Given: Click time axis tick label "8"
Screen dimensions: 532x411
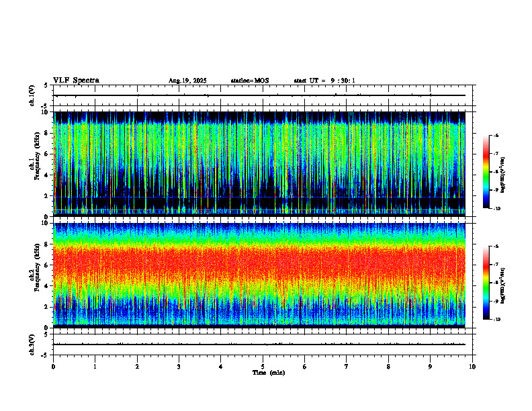Looking at the screenshot, I should [x=388, y=367].
